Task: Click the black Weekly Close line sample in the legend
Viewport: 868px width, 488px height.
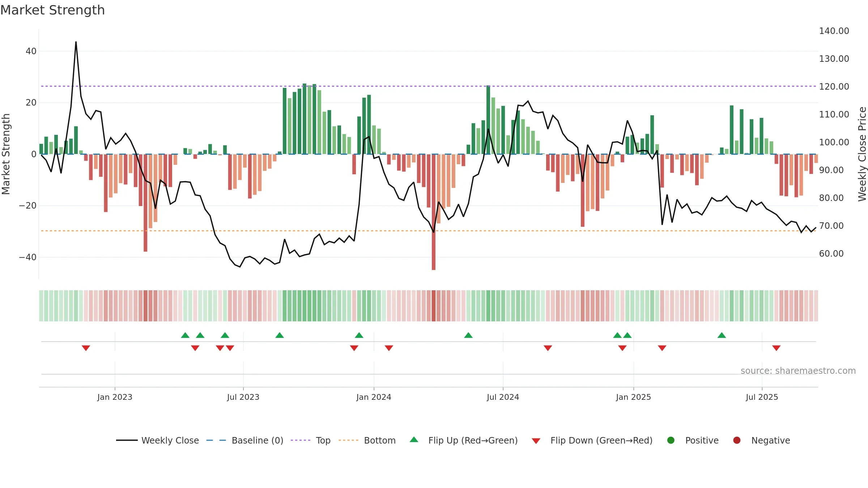Action: click(127, 440)
